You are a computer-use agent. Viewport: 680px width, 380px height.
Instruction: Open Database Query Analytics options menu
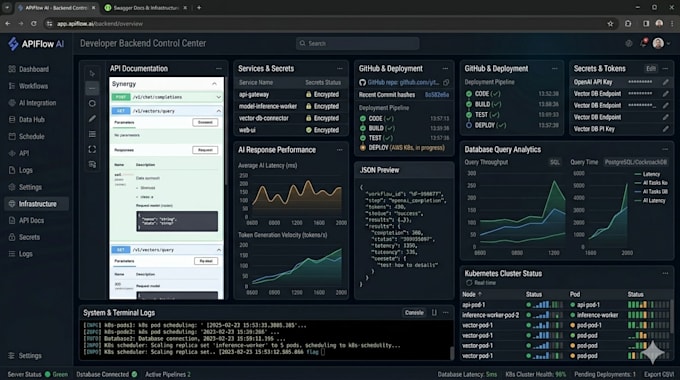point(665,149)
